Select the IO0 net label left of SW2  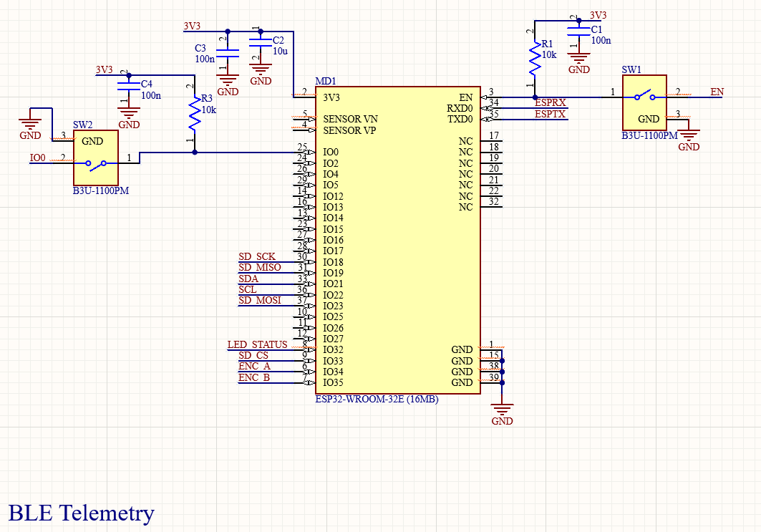point(37,158)
